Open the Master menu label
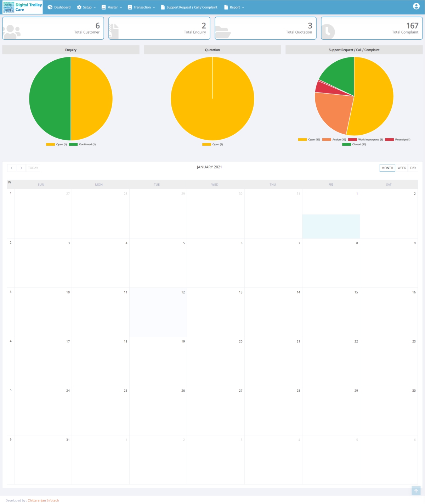This screenshot has height=504, width=425. tap(113, 7)
